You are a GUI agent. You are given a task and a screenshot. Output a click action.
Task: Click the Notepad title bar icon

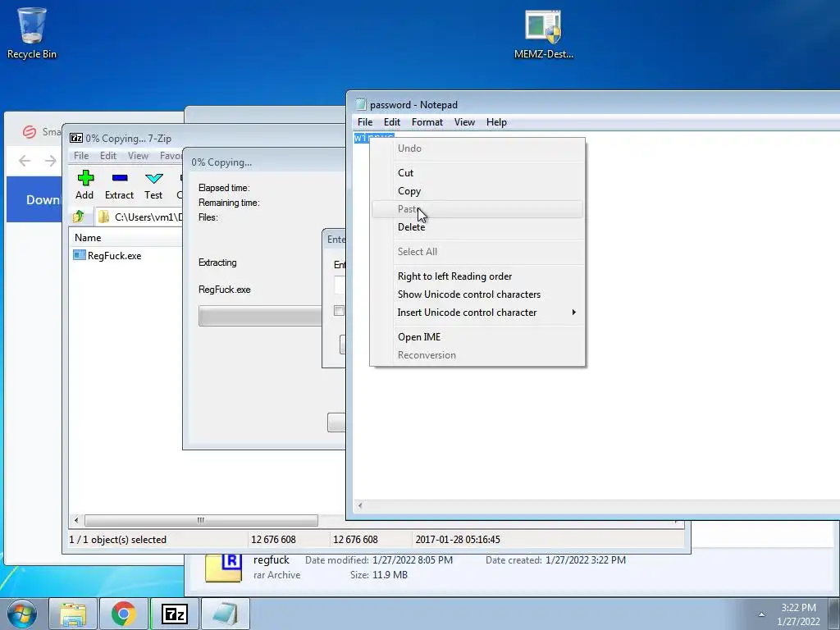361,104
